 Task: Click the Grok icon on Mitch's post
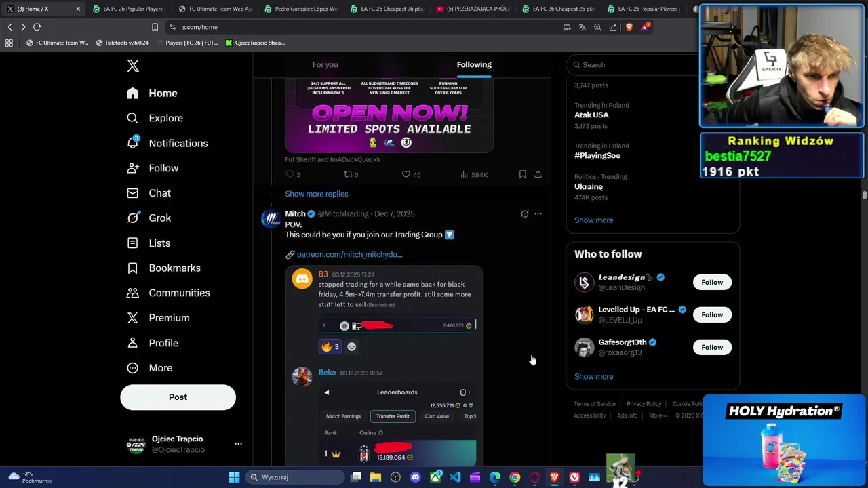(x=524, y=214)
